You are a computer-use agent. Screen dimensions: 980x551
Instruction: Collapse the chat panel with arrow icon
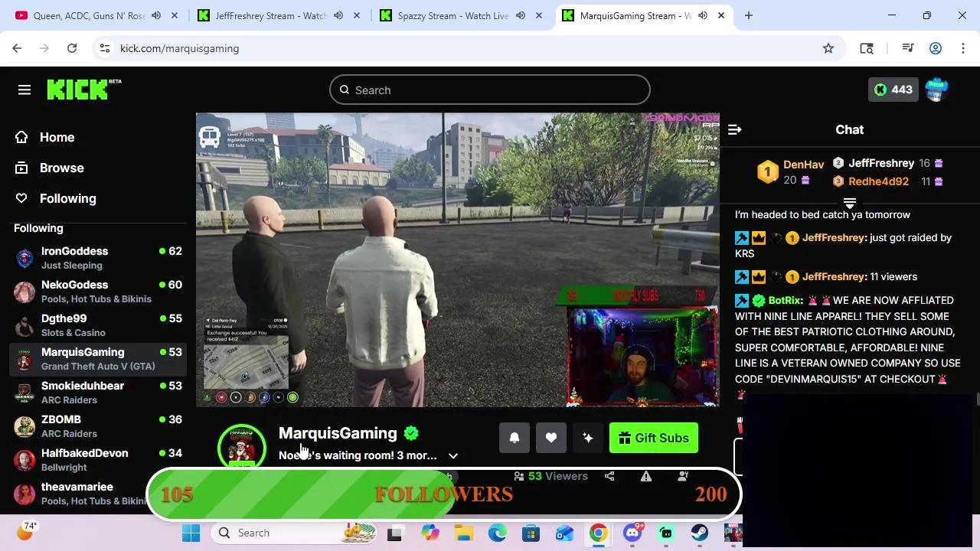pos(734,130)
